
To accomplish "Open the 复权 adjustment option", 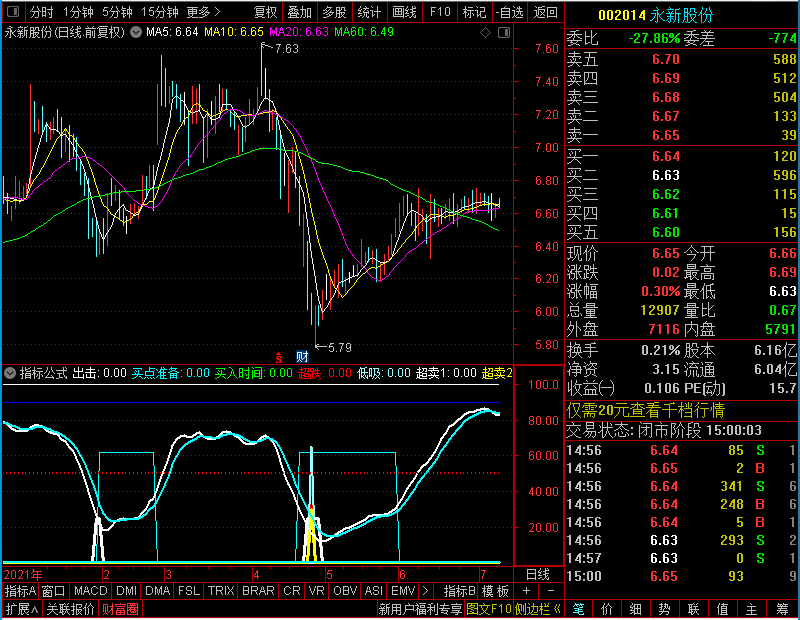I will [x=265, y=12].
